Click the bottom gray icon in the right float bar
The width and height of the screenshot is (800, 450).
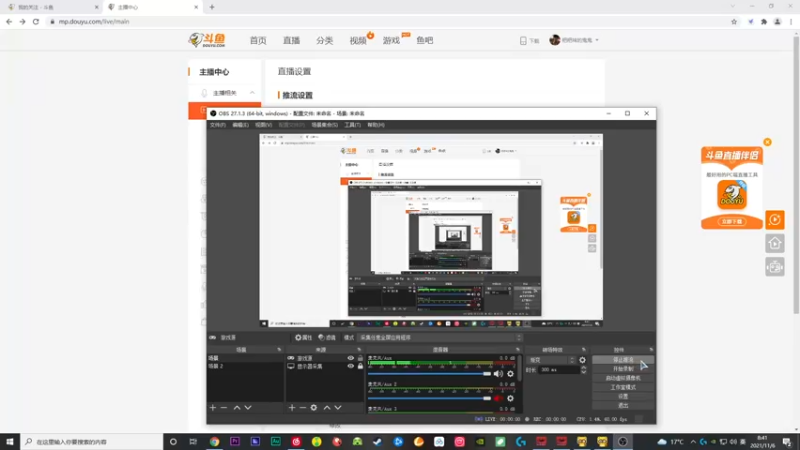coord(774,267)
